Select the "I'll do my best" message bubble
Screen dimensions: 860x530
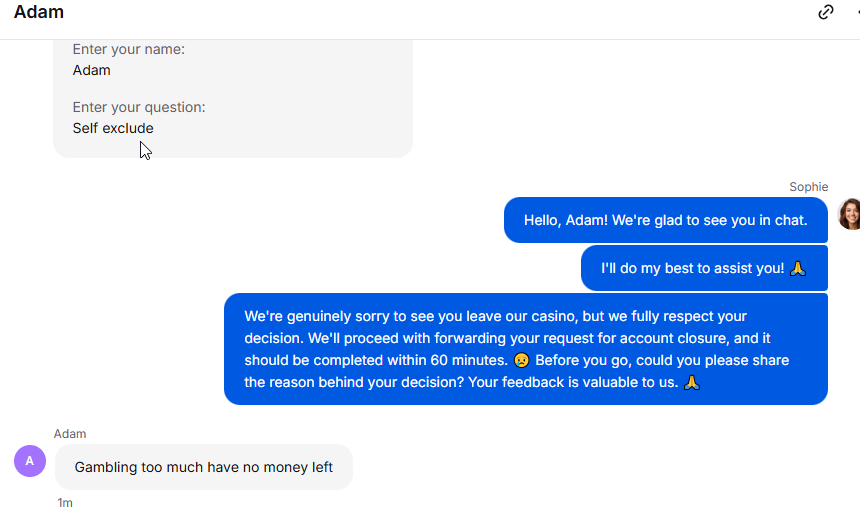[x=704, y=268]
